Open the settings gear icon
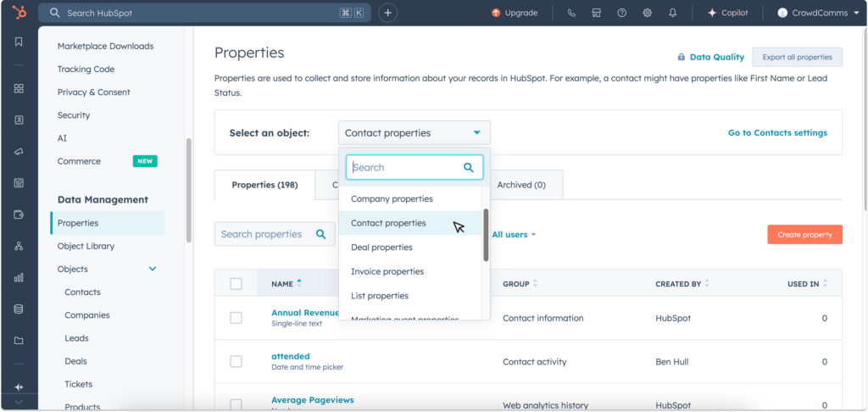Viewport: 868px width, 412px height. click(x=648, y=13)
